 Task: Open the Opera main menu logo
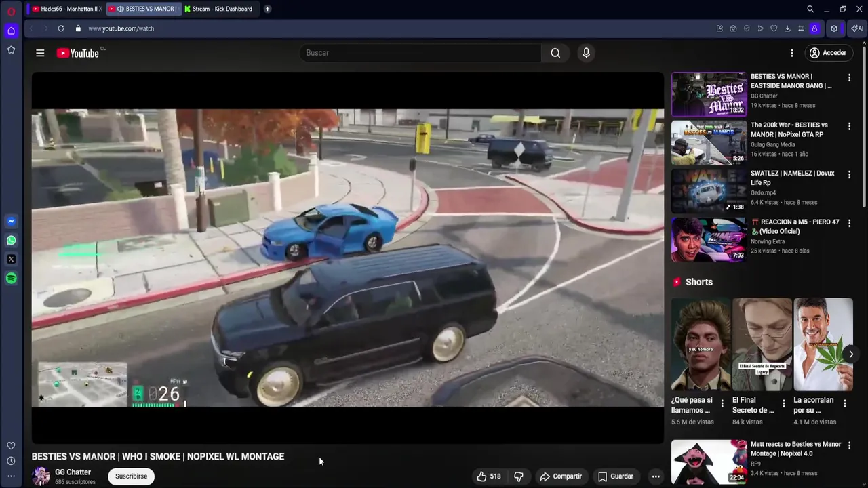point(11,11)
